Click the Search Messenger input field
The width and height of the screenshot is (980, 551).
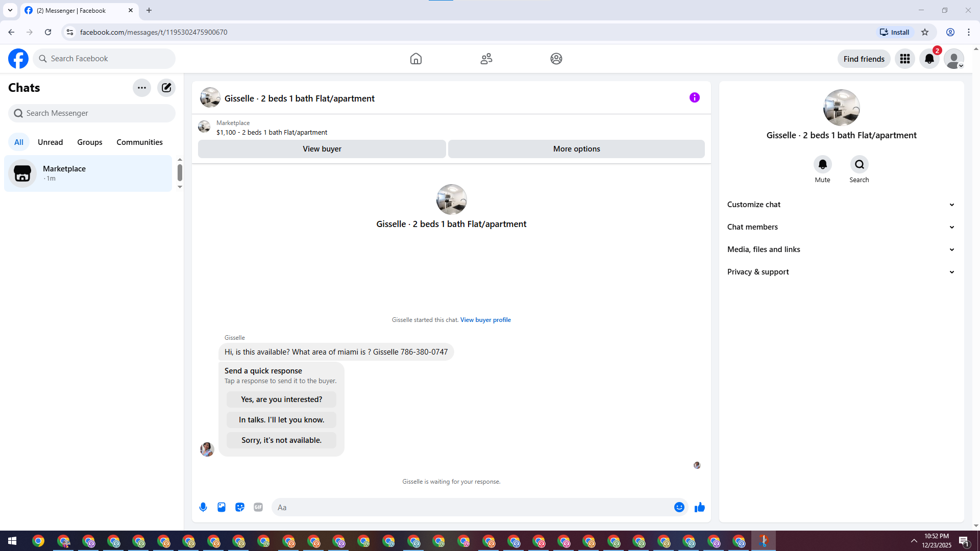(92, 113)
